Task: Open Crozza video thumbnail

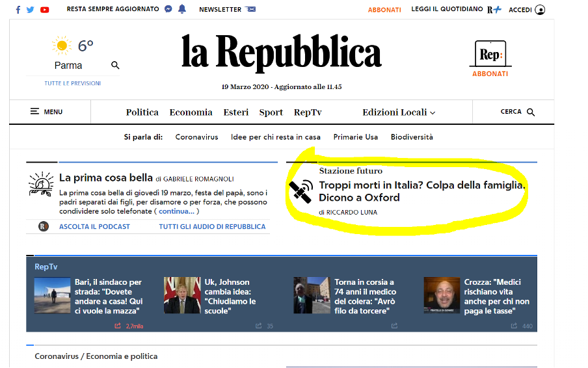Action: (x=442, y=295)
